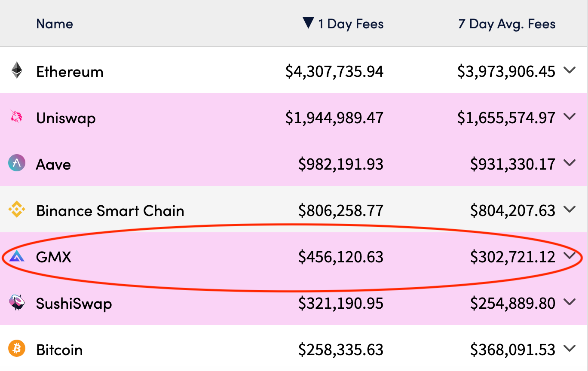Click the Aave ghost logo icon
Screen dimensions: 588x371
pos(17,163)
